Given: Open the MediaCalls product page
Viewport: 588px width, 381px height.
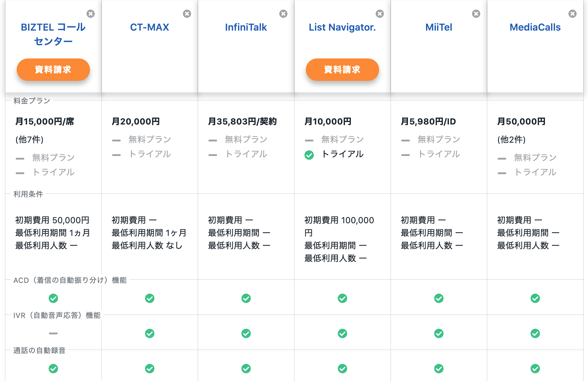Looking at the screenshot, I should tap(535, 27).
